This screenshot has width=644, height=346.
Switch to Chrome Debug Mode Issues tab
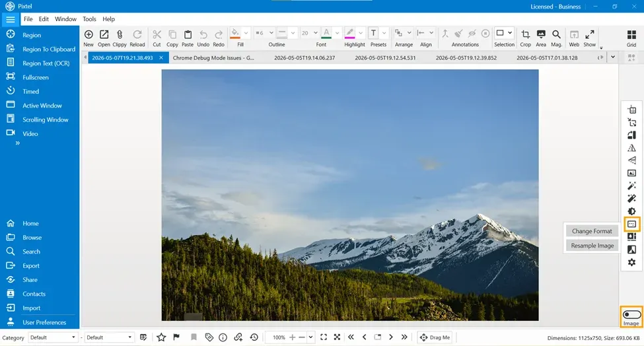pos(213,58)
